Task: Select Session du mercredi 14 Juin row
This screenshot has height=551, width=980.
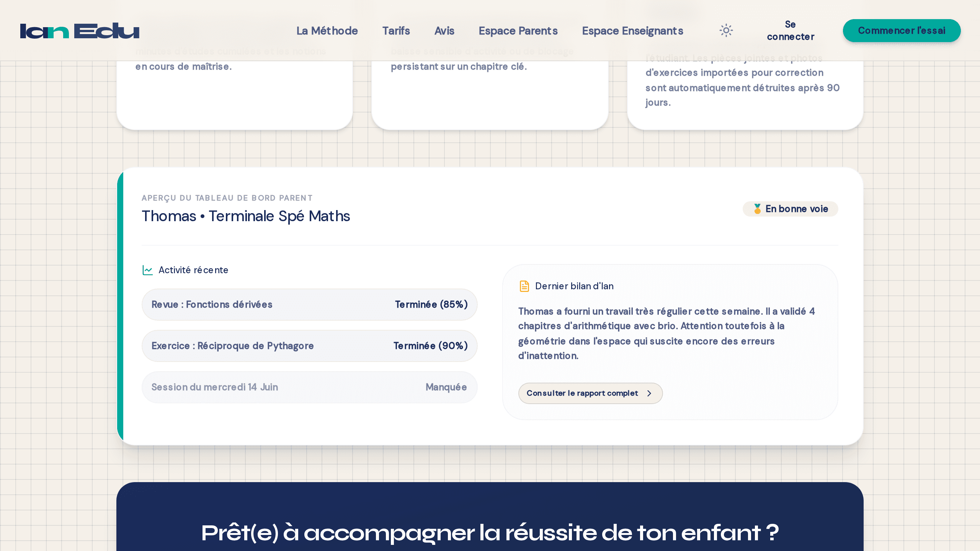Action: pyautogui.click(x=309, y=387)
